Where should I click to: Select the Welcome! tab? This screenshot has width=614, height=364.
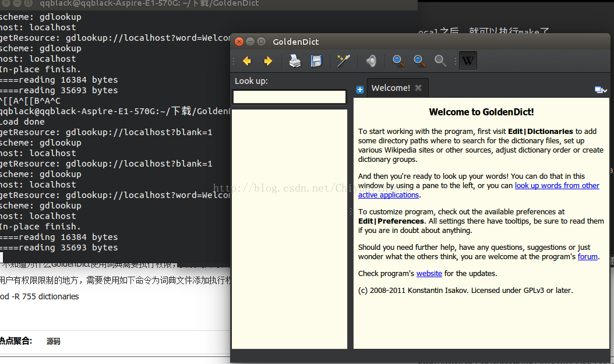coord(390,88)
